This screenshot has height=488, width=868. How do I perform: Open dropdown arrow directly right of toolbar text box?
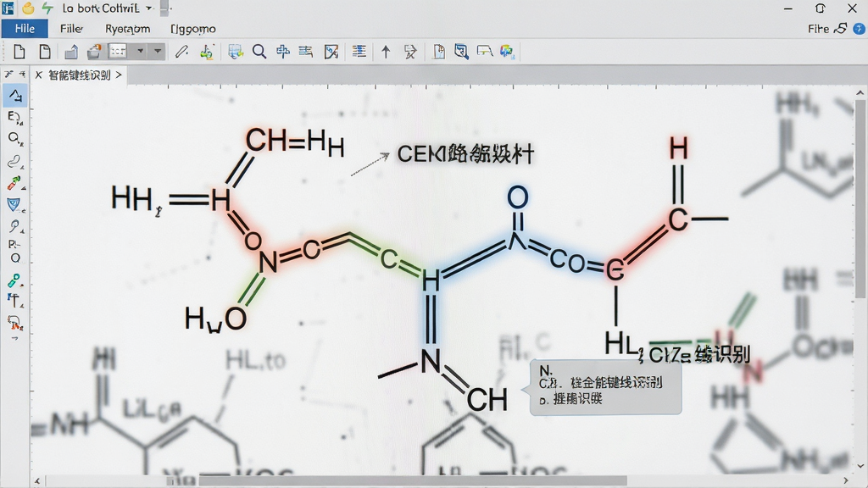[140, 52]
